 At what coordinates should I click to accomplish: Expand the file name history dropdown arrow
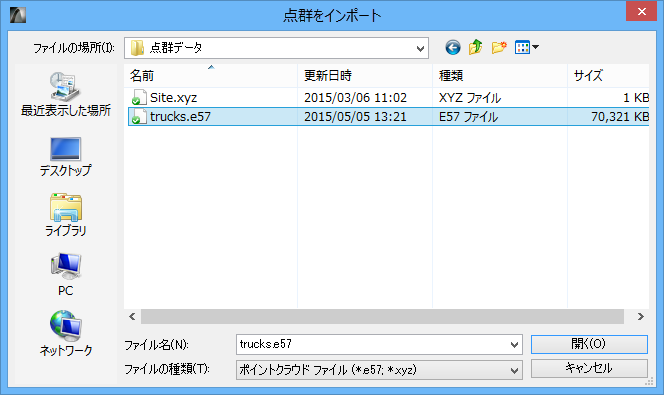[514, 345]
